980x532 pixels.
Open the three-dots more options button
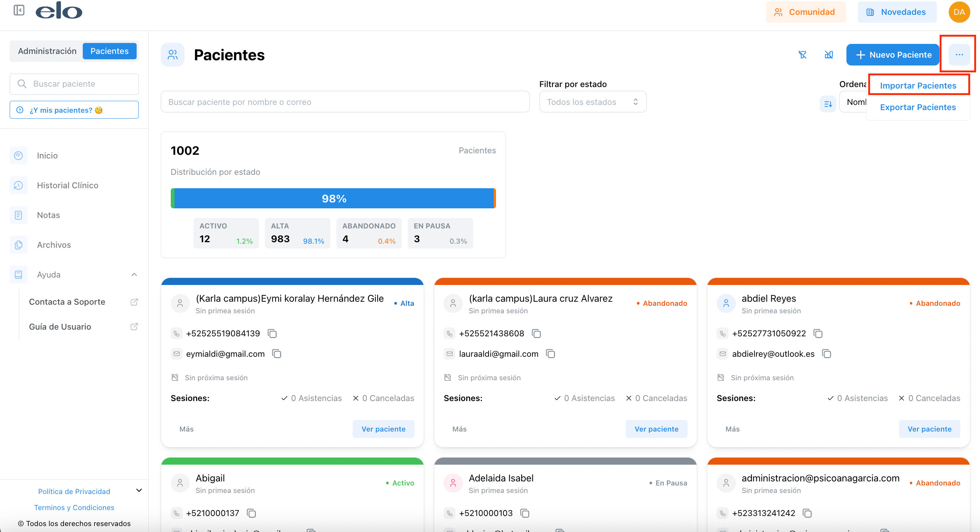point(959,55)
